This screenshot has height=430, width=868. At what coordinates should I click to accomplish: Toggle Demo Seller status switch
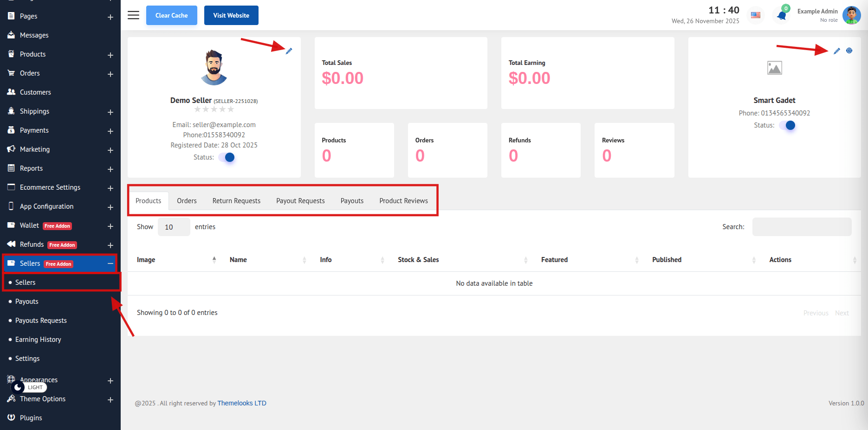coord(227,158)
